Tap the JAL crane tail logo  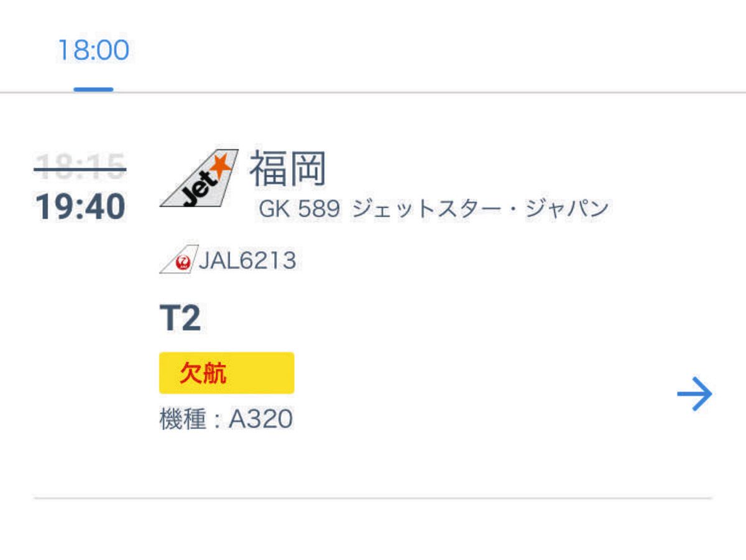(x=178, y=259)
